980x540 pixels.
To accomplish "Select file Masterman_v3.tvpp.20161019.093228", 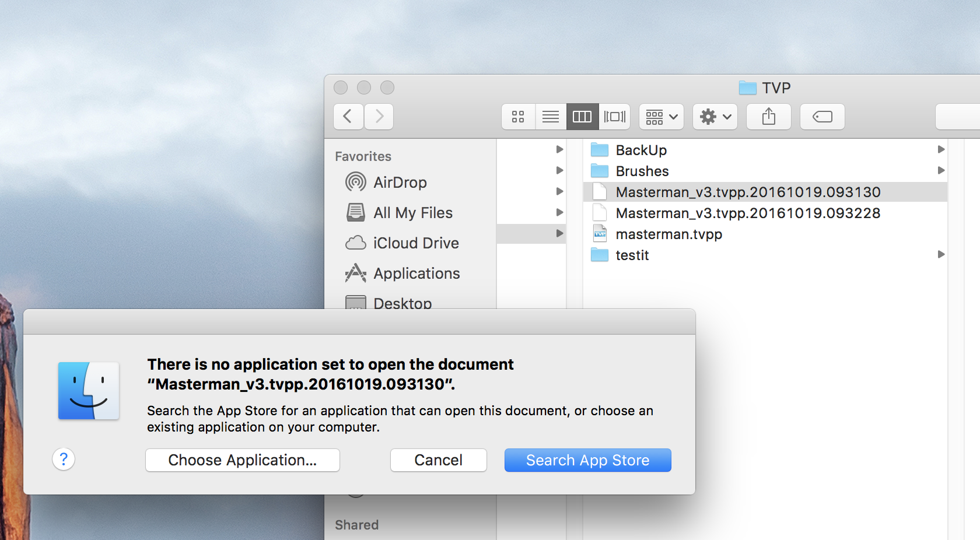I will tap(765, 213).
